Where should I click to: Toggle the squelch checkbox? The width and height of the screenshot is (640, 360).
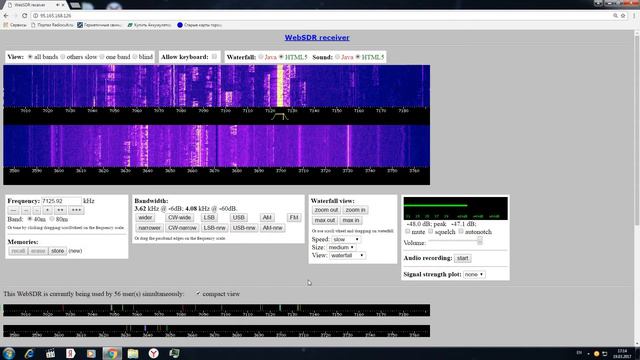coord(430,231)
